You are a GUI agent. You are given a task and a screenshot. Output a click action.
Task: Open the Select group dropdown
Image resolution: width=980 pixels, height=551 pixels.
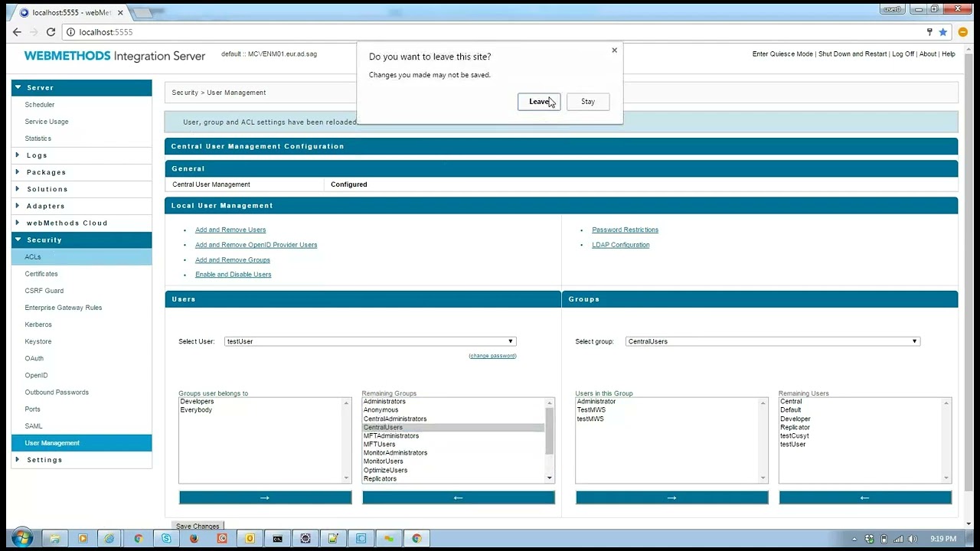(773, 341)
